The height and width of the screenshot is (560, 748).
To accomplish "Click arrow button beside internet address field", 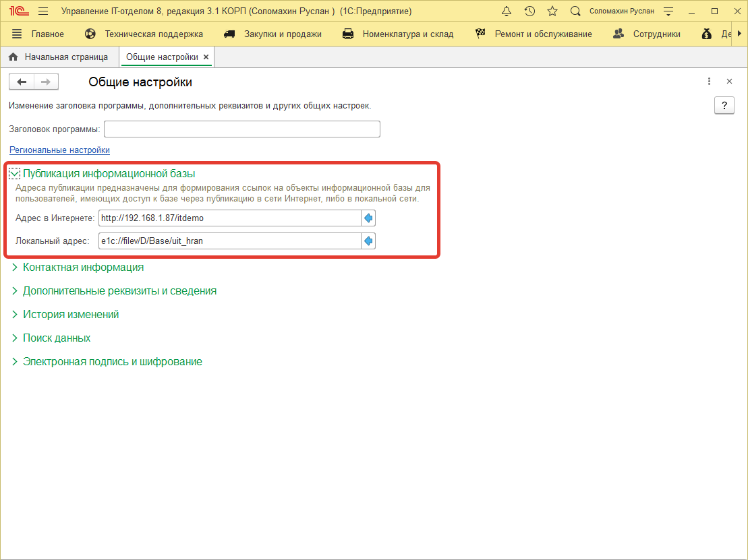I will tap(368, 218).
